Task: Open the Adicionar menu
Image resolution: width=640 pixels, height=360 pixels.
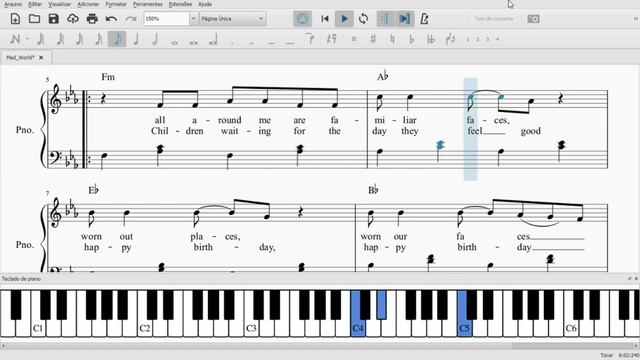Action: (88, 4)
